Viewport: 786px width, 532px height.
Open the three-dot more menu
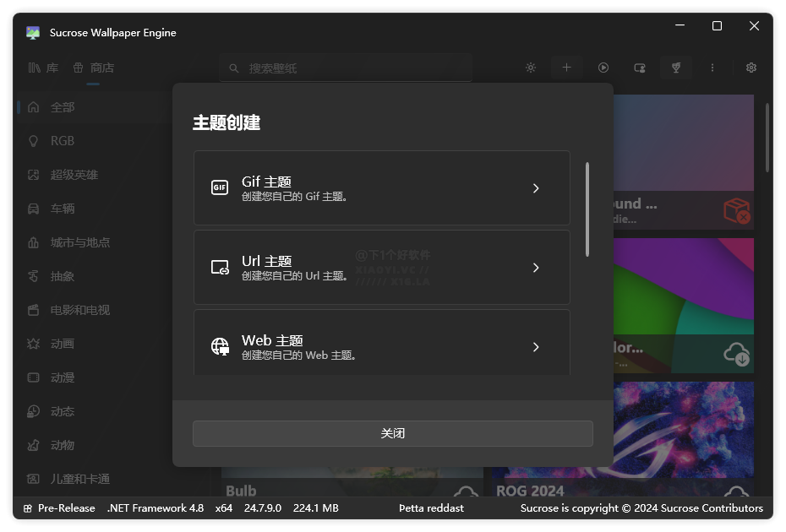pos(712,68)
